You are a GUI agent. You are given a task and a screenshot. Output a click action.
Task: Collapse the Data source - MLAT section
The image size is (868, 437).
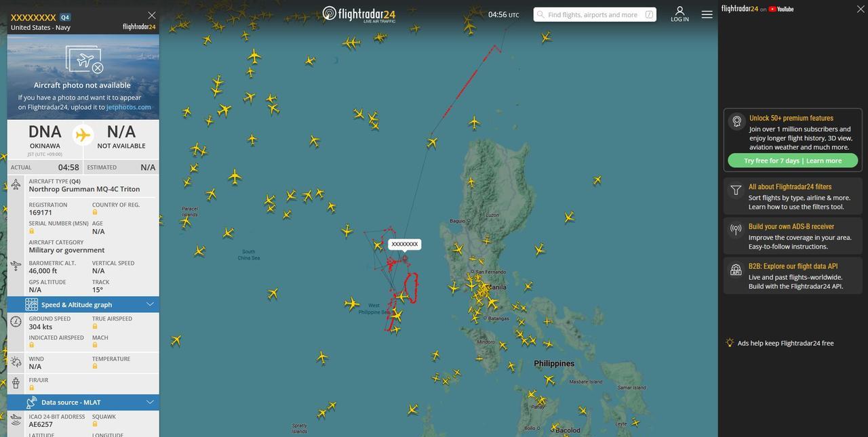pos(151,402)
